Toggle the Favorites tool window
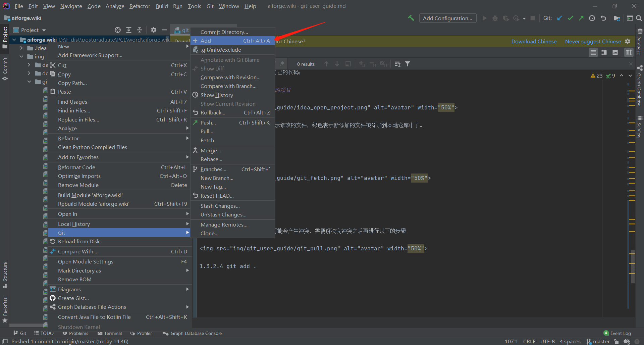This screenshot has height=345, width=644. click(x=5, y=310)
